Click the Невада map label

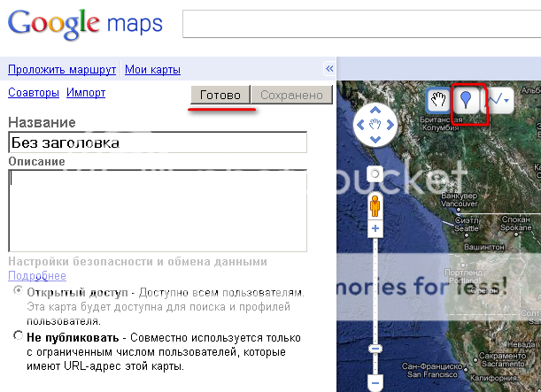pos(521,344)
